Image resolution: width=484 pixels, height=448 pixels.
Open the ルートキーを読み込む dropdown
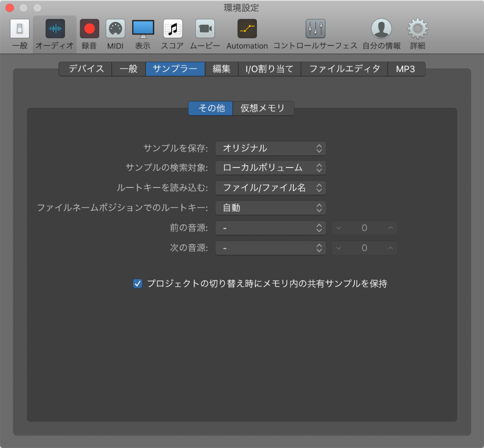270,188
